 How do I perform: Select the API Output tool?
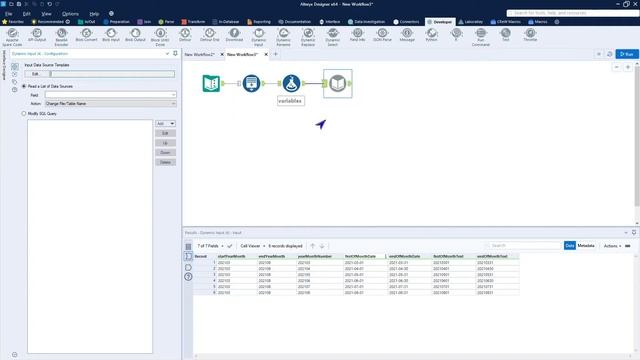37,35
